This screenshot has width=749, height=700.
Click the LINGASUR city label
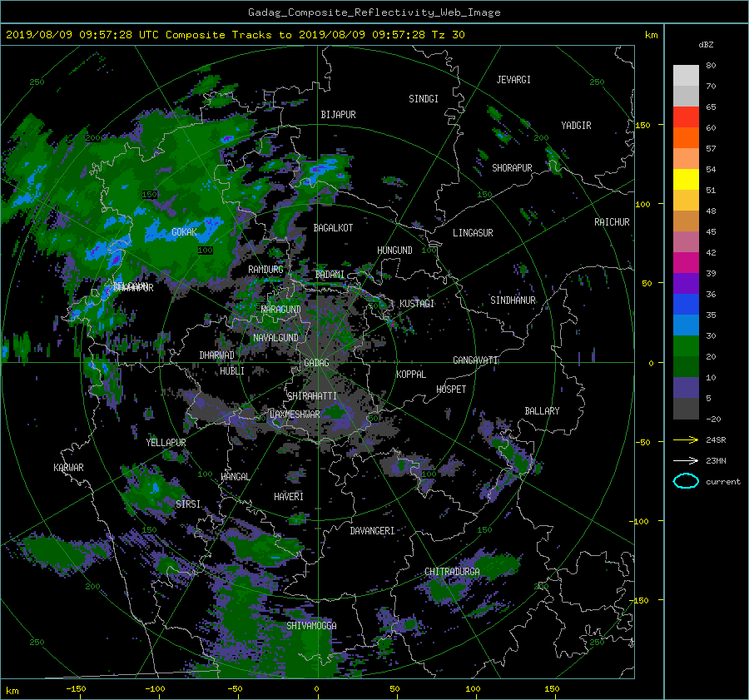(x=473, y=233)
